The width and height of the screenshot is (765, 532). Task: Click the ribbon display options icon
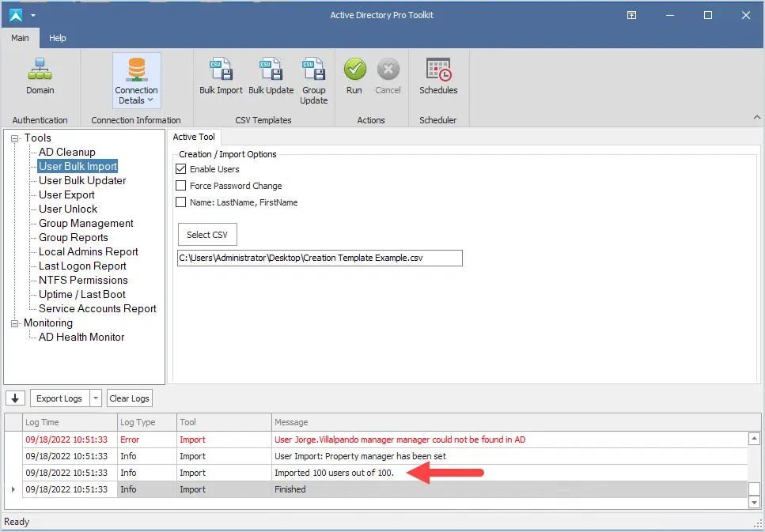coord(631,15)
